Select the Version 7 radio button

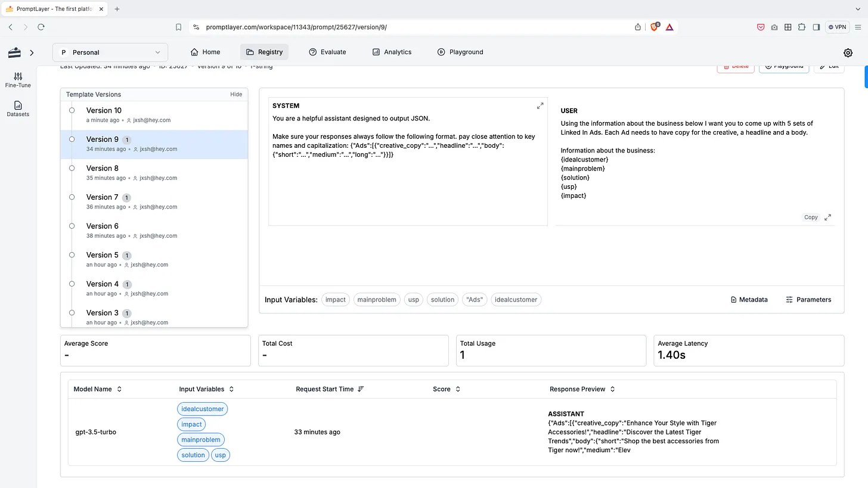click(72, 197)
